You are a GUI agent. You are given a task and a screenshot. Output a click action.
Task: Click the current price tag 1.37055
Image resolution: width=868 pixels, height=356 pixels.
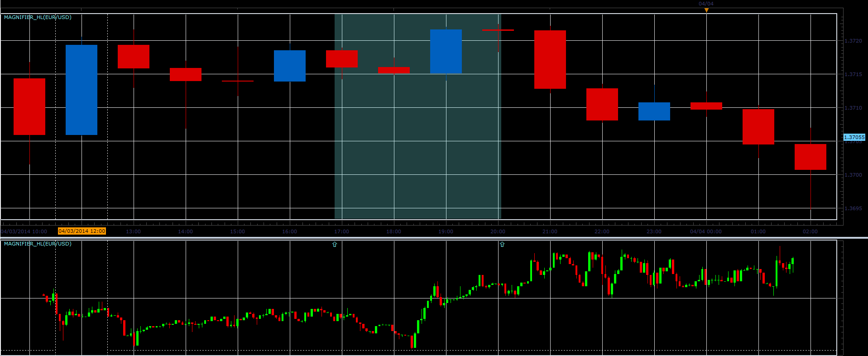[854, 137]
